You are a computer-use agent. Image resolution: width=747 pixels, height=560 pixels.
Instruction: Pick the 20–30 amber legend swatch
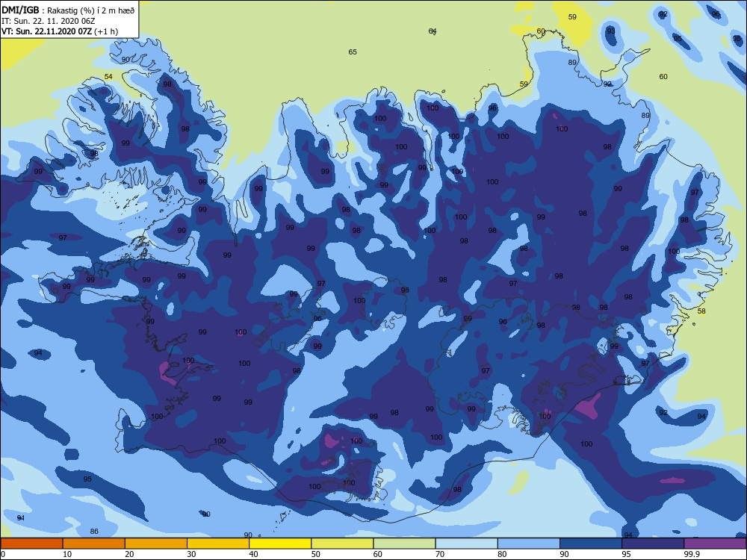pos(156,544)
